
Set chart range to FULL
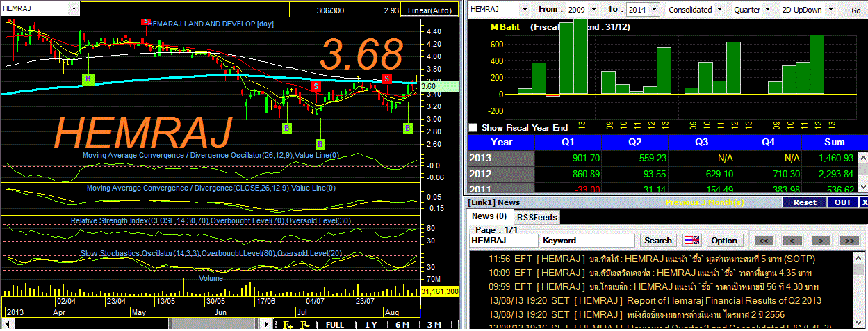click(334, 325)
